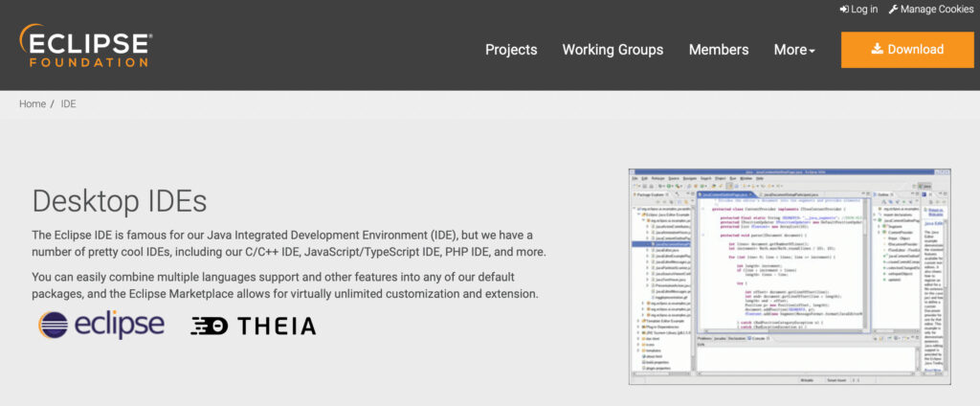This screenshot has height=406, width=980.
Task: Click the orange Download button
Action: (907, 50)
